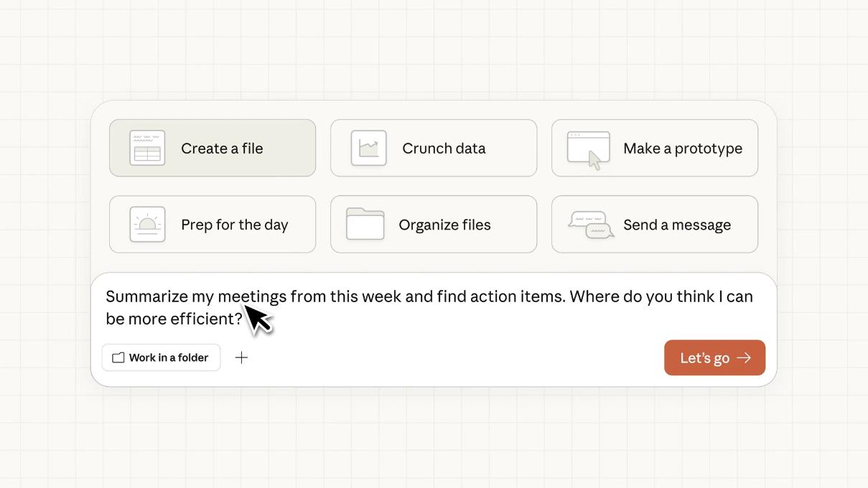Screen dimensions: 868x488
Task: Click the folder icon in Work in a folder
Action: 118,357
